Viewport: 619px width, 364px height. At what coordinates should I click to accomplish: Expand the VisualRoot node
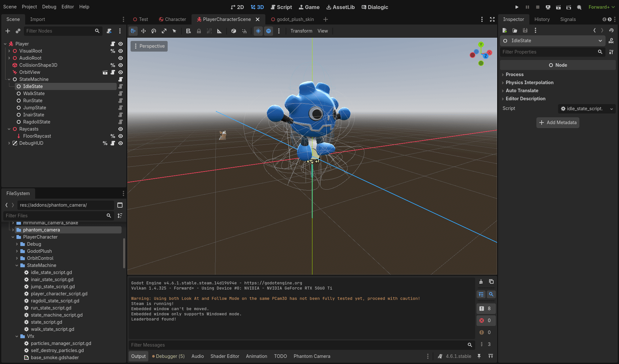[x=9, y=51]
